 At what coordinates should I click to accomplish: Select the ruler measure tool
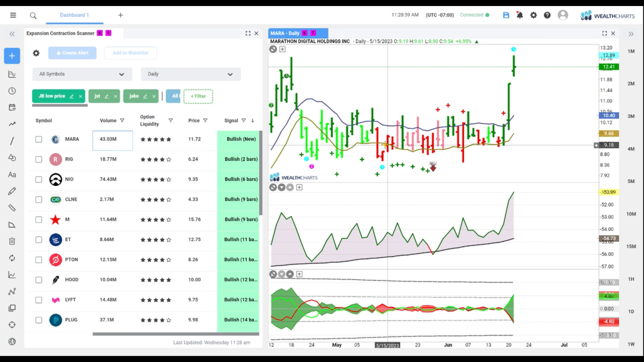(12, 208)
